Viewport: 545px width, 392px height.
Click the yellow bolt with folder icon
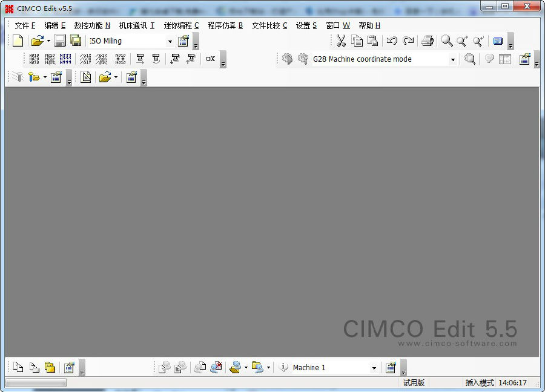point(34,77)
